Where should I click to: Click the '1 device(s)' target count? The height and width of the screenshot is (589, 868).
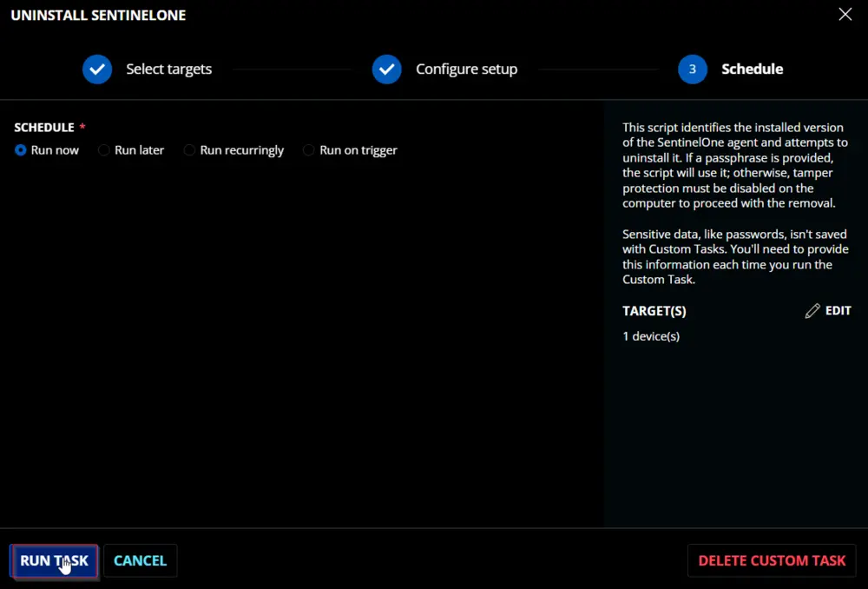pyautogui.click(x=651, y=336)
